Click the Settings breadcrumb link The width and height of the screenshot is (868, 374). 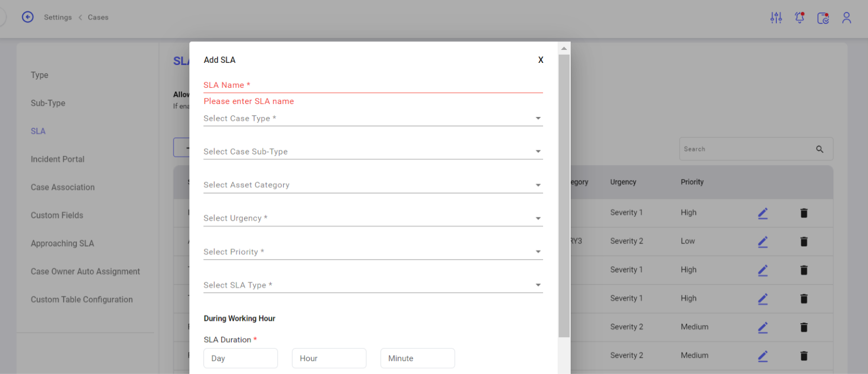58,17
